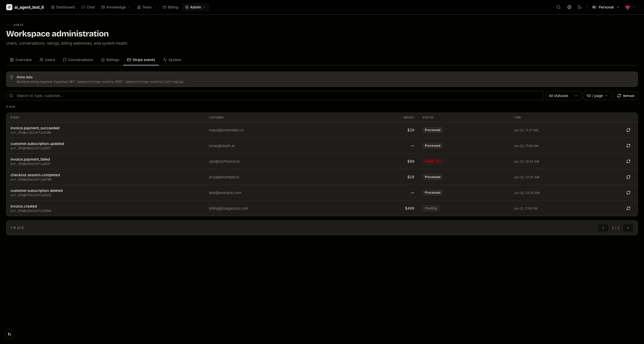
Task: Expand the Team nav dropdown
Action: 146,7
